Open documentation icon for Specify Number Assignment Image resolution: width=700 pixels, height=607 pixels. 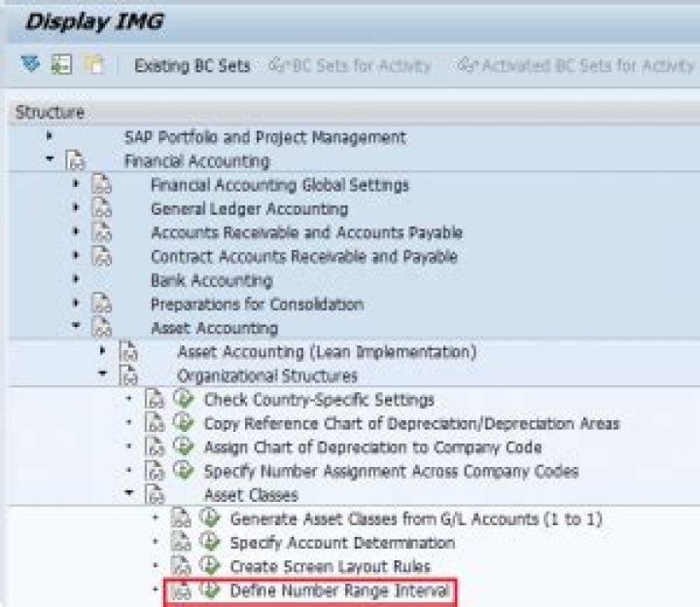click(155, 471)
